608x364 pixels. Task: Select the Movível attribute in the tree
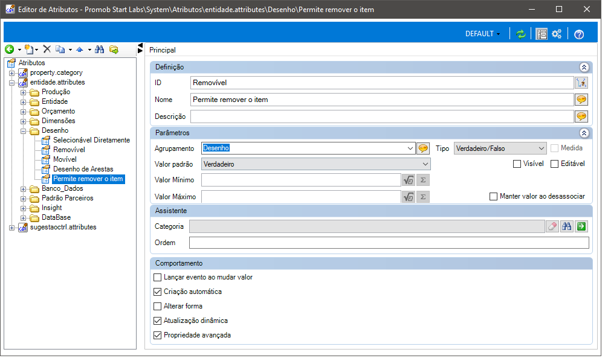[65, 159]
